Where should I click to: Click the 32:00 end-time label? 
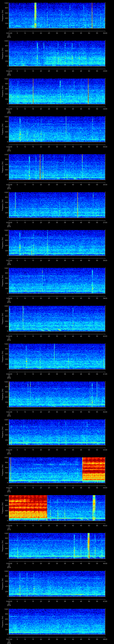click(105, 33)
